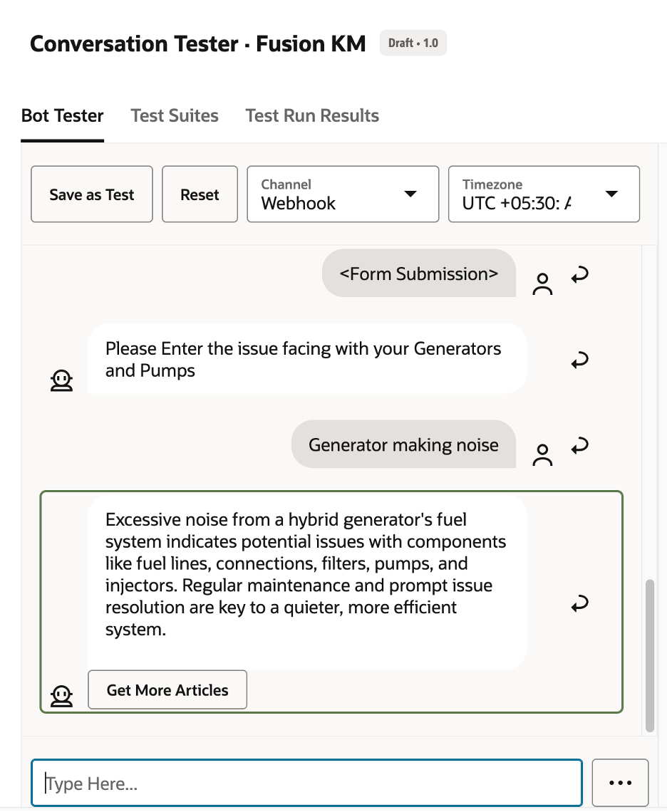
Task: Click bot avatar beside Get More Articles
Action: [x=62, y=697]
